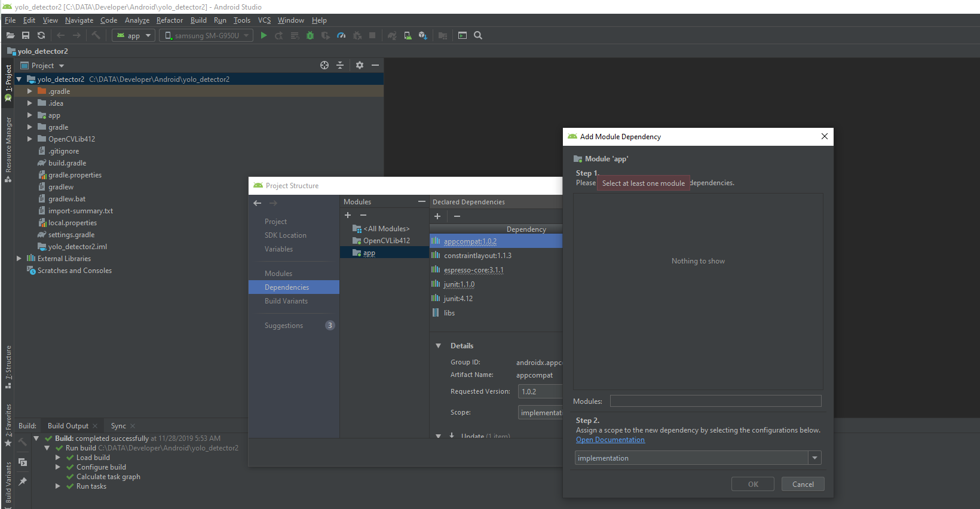Expand the Run tasks node
980x509 pixels.
coord(58,486)
